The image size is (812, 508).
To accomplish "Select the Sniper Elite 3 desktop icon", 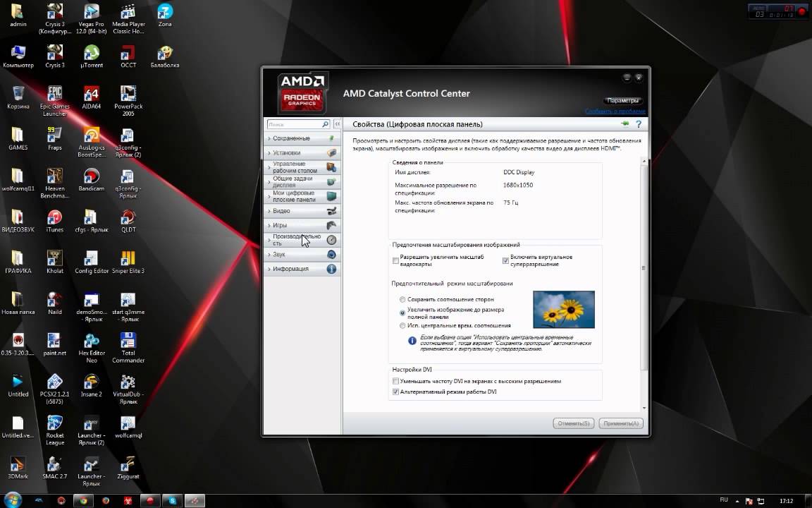I will click(x=128, y=262).
